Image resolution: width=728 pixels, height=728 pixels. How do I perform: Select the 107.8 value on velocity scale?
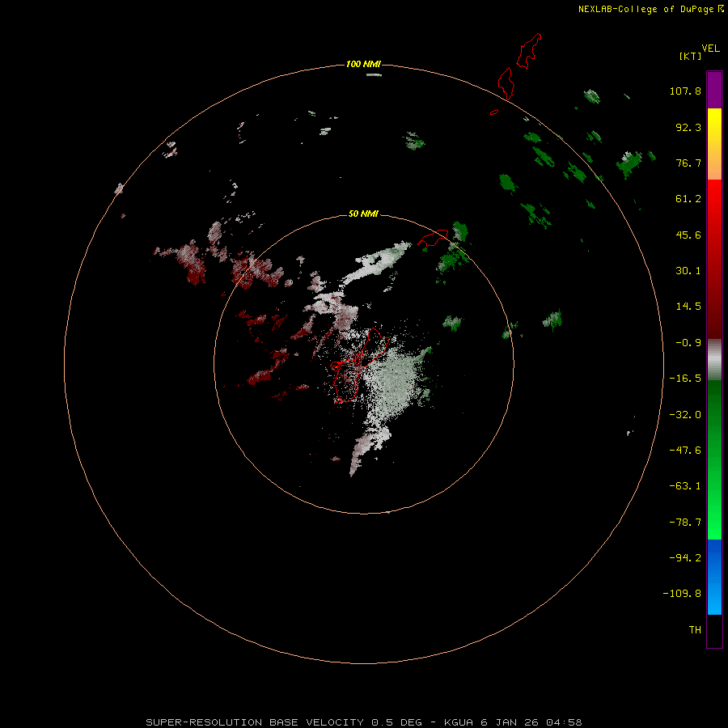click(x=685, y=91)
